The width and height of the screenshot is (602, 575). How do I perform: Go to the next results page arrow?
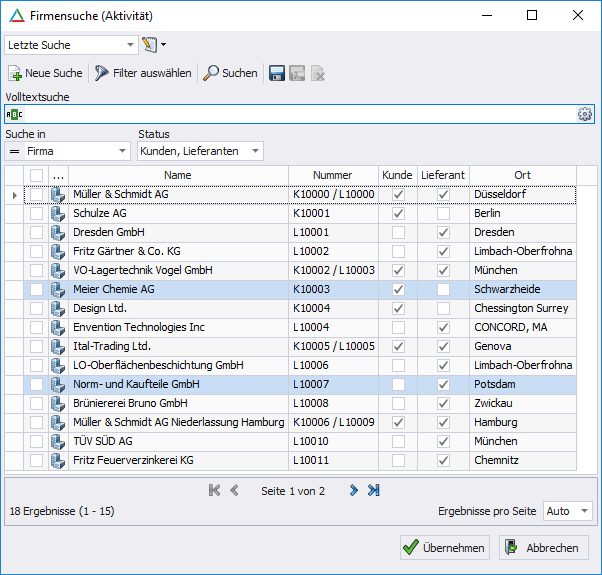coord(354,490)
